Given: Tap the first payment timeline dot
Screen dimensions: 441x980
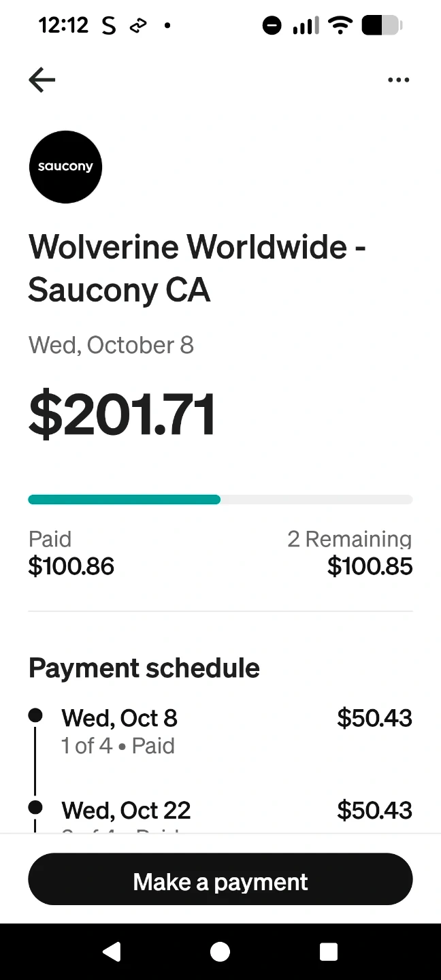Looking at the screenshot, I should pos(35,715).
